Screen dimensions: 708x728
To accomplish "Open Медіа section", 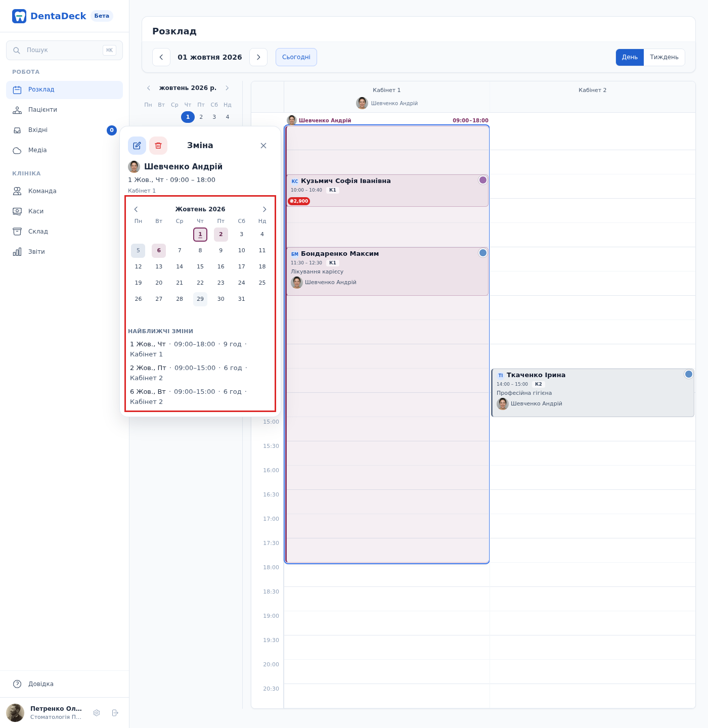I will coord(64,150).
